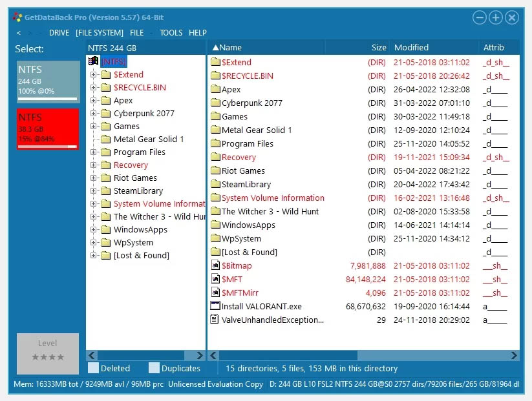Open the [FILE SYSTEM] menu
Screen dimensions: 532x401
pyautogui.click(x=100, y=33)
